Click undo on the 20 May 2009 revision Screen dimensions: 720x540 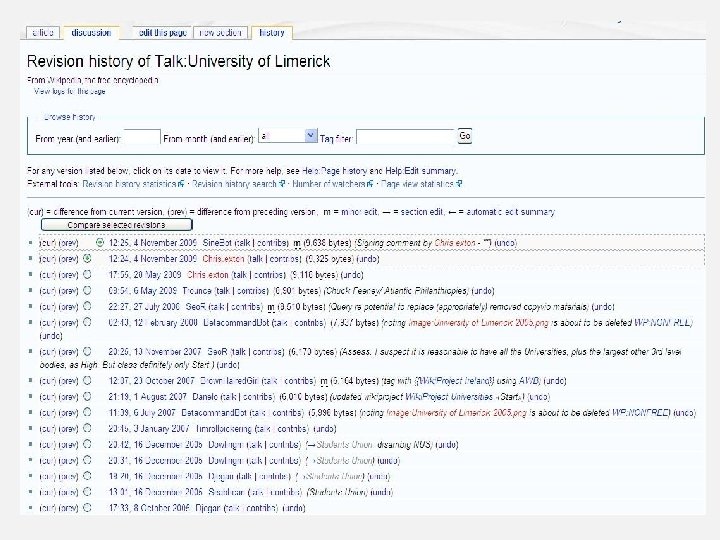[x=352, y=275]
